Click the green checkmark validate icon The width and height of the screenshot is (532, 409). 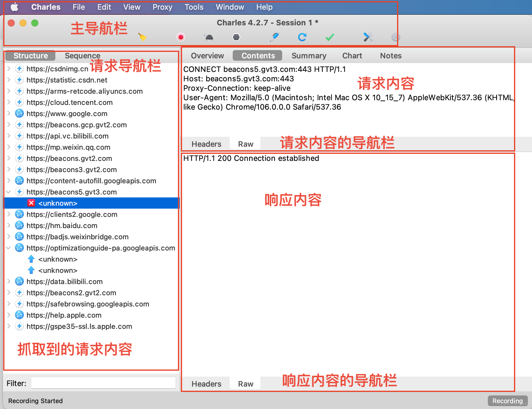pyautogui.click(x=330, y=37)
